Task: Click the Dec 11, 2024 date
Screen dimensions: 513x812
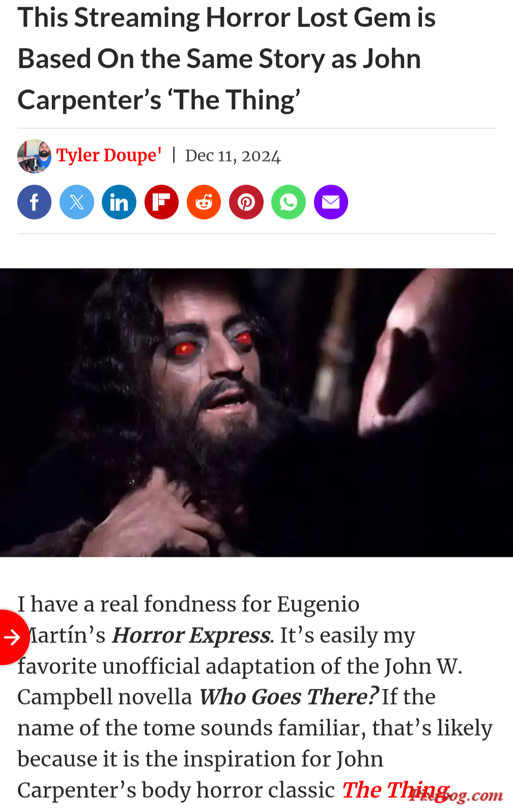Action: coord(233,156)
